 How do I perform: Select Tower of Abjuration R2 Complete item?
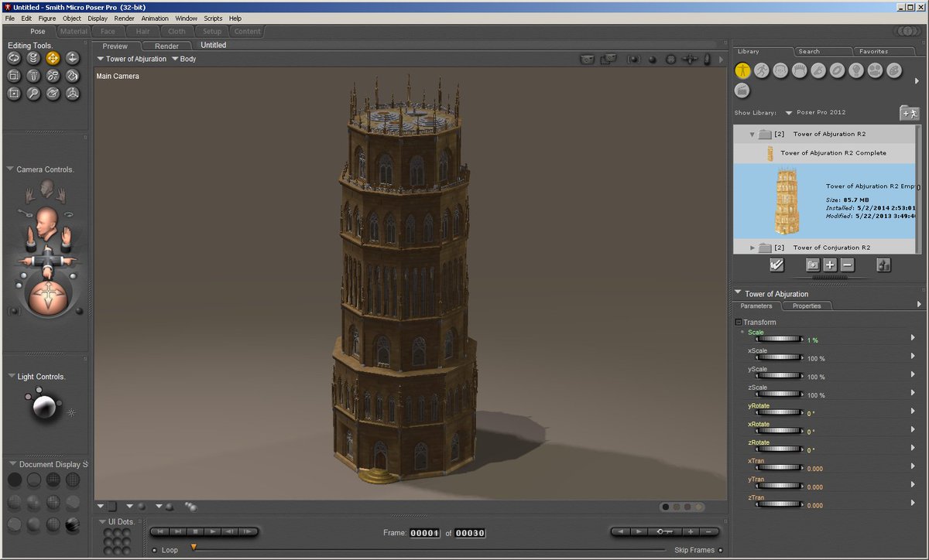pos(825,153)
